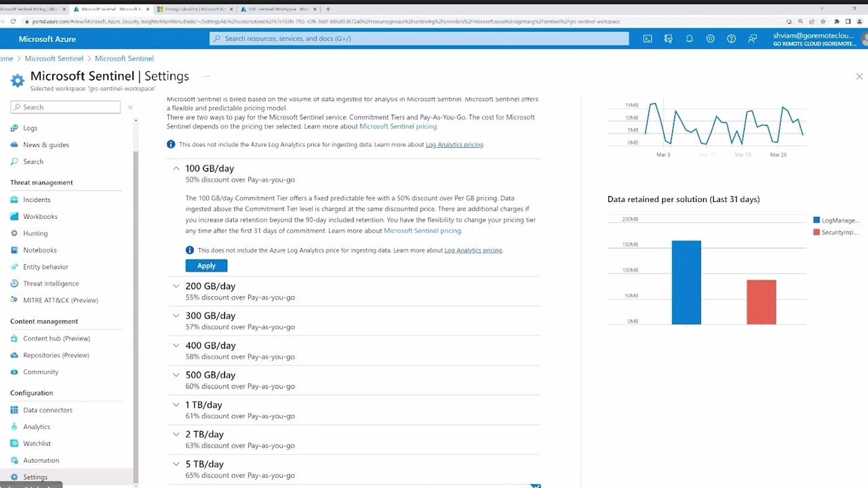Expand the 1 TB/day tier
Screen dimensions: 868x488
tap(176, 405)
